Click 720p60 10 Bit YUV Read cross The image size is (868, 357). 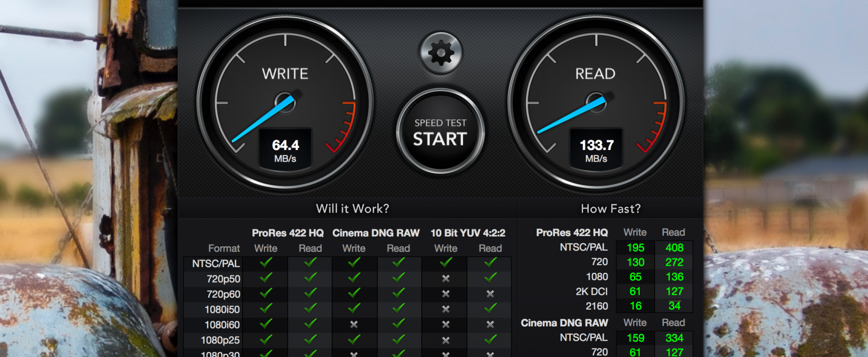click(x=490, y=294)
